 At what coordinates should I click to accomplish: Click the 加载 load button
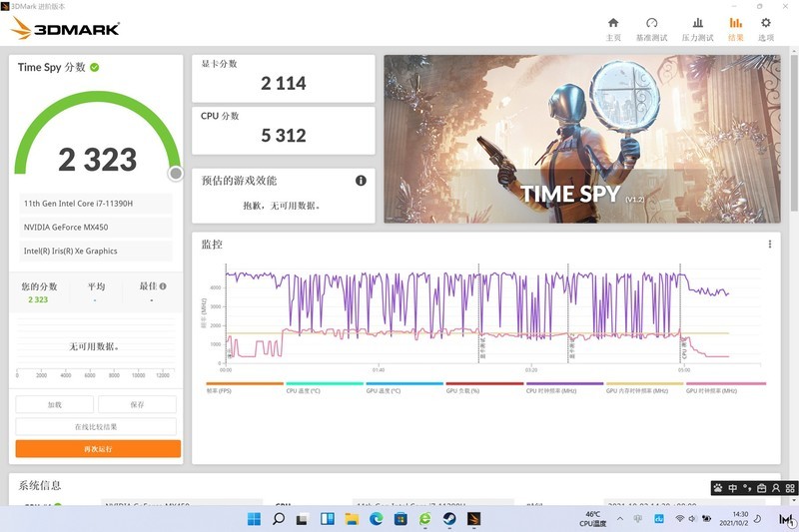55,404
